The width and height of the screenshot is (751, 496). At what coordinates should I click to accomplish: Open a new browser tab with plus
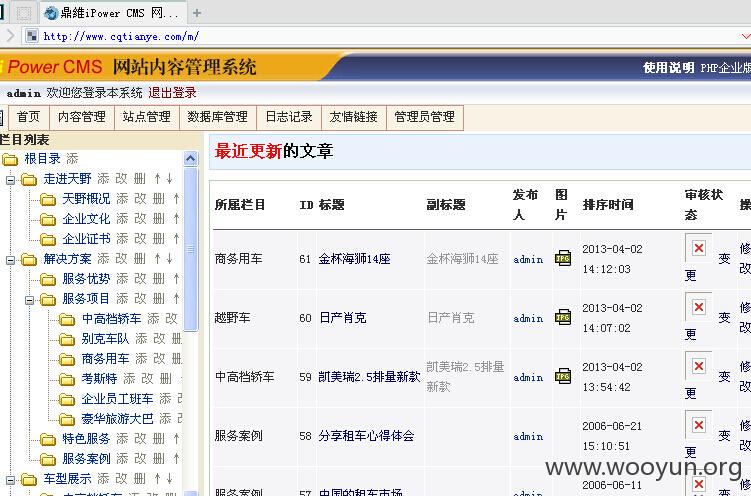196,13
